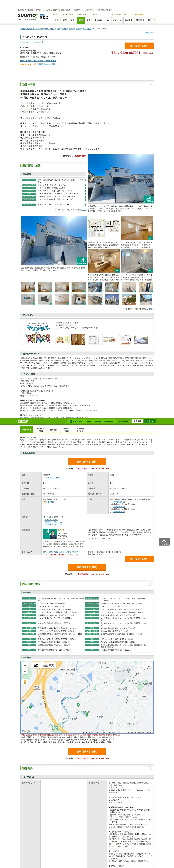Open the 住まいるプラス1 company link under address
This screenshot has width=174, height=868.
pyautogui.click(x=38, y=61)
